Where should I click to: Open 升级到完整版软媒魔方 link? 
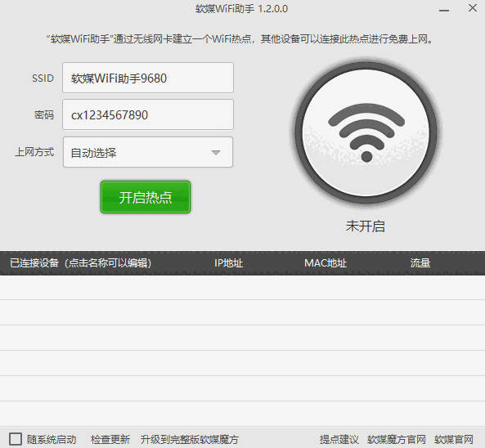189,439
